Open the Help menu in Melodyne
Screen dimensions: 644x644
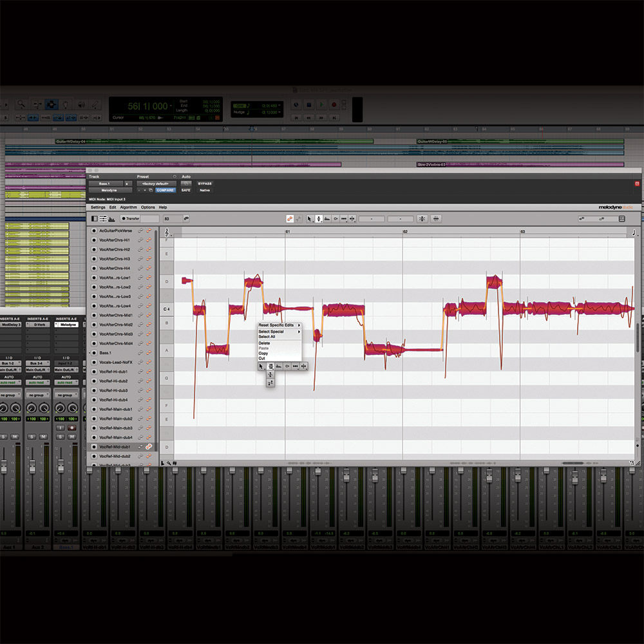[x=163, y=207]
